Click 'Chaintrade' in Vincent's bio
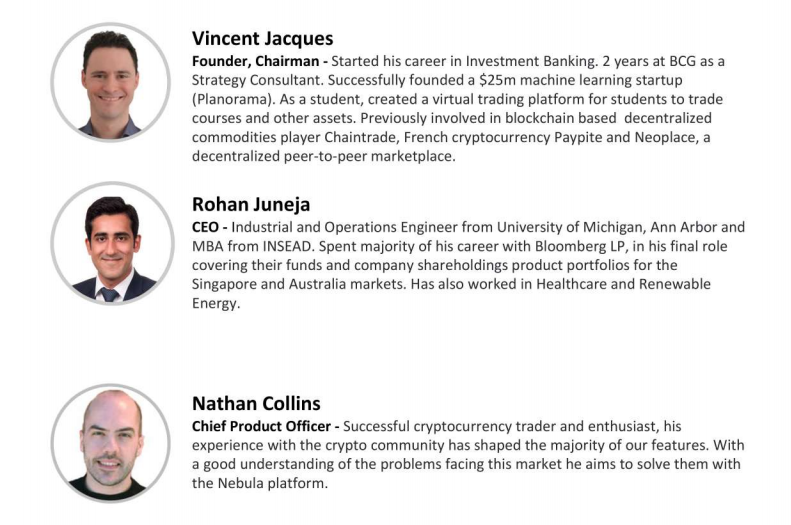The height and width of the screenshot is (525, 791). click(360, 137)
